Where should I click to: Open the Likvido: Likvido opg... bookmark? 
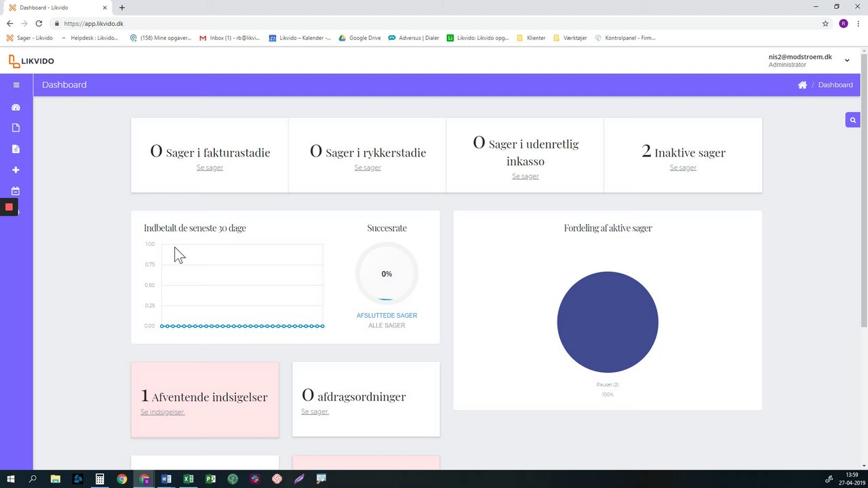pyautogui.click(x=478, y=38)
